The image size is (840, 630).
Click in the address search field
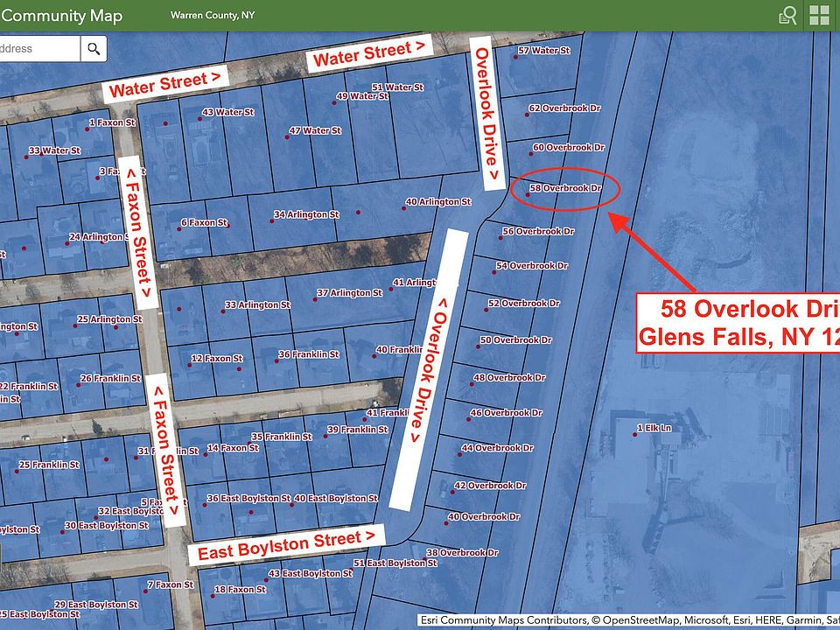39,48
